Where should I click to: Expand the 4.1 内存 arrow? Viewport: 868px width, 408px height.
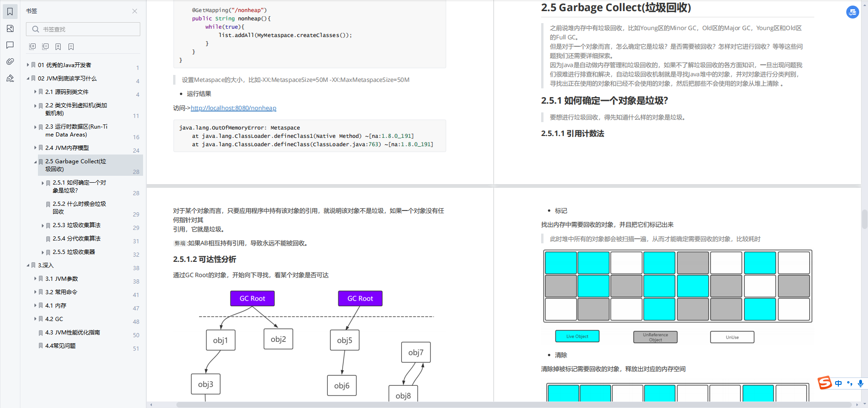pyautogui.click(x=35, y=306)
